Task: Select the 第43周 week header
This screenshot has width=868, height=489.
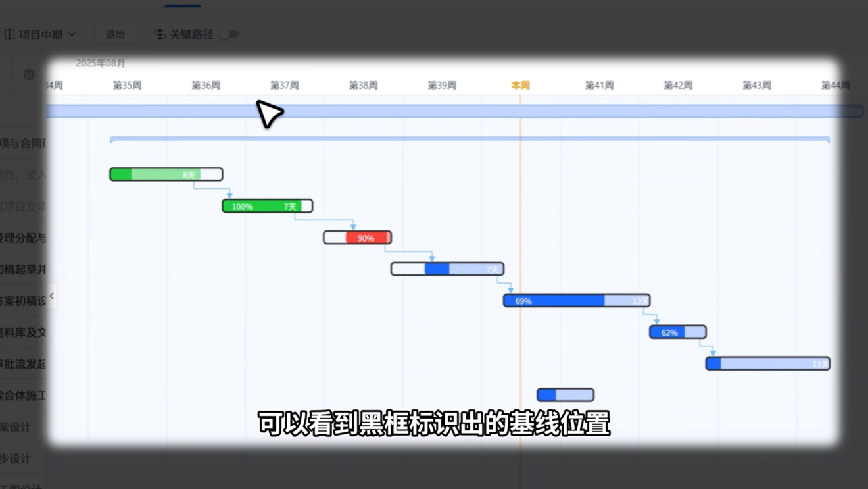Action: pos(757,86)
